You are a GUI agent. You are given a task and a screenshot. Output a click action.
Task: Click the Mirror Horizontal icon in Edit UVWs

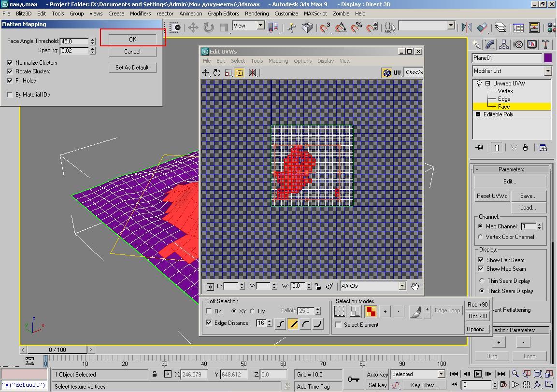coord(252,73)
